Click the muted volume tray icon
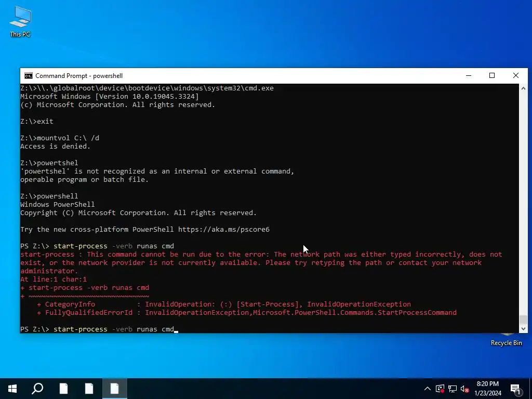The width and height of the screenshot is (532, 399). point(464,389)
